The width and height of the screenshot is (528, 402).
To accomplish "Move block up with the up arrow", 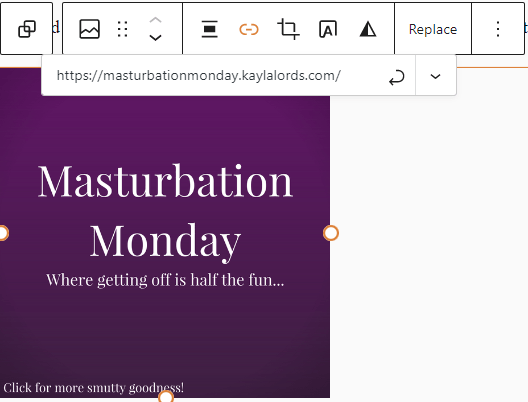I will tap(155, 20).
